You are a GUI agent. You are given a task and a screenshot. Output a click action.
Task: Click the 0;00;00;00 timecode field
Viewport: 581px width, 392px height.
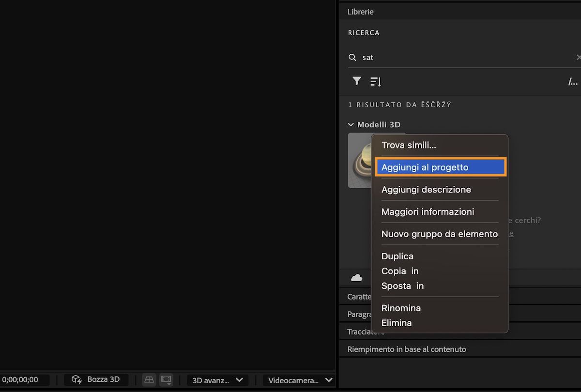tap(24, 380)
